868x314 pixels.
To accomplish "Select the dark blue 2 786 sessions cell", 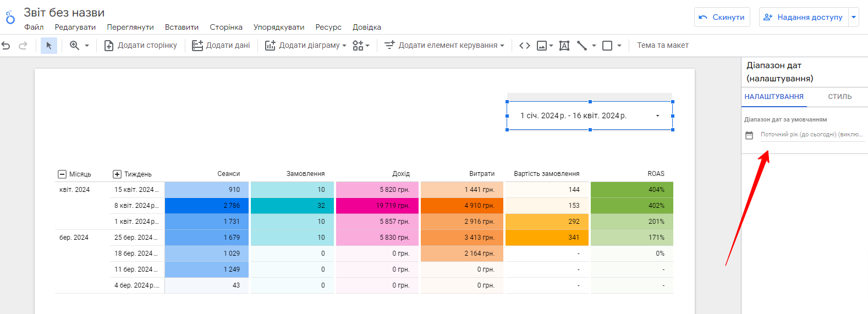I will 207,206.
